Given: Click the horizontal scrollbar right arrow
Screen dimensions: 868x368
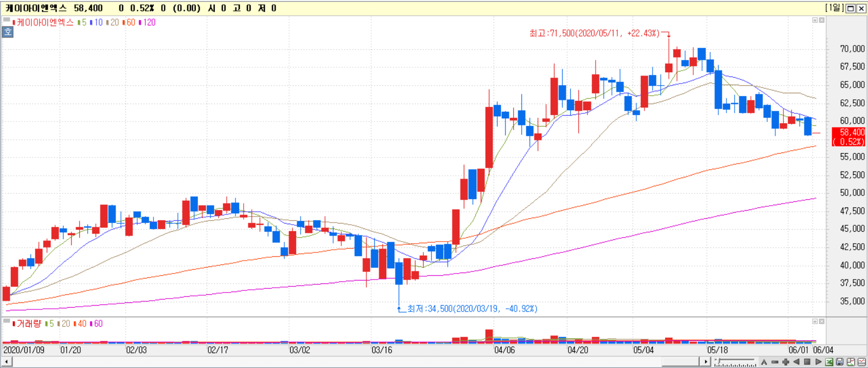Looking at the screenshot, I should [x=706, y=361].
